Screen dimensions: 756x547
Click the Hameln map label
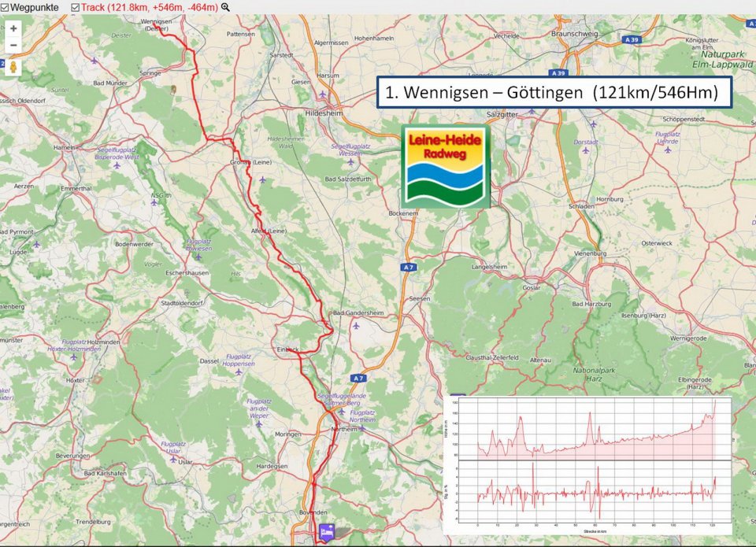pos(64,147)
